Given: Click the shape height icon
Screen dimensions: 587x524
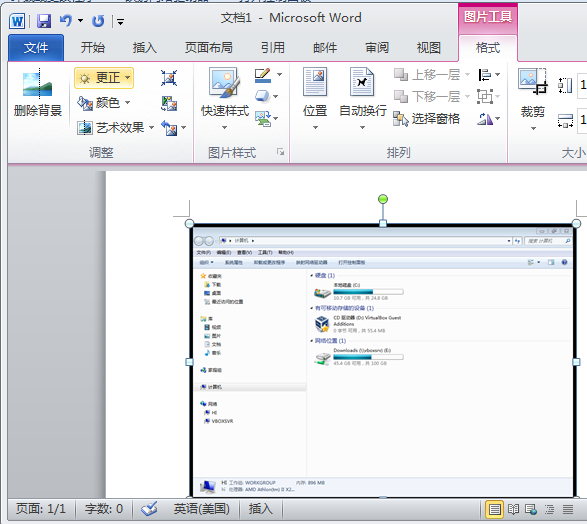Looking at the screenshot, I should tap(565, 85).
